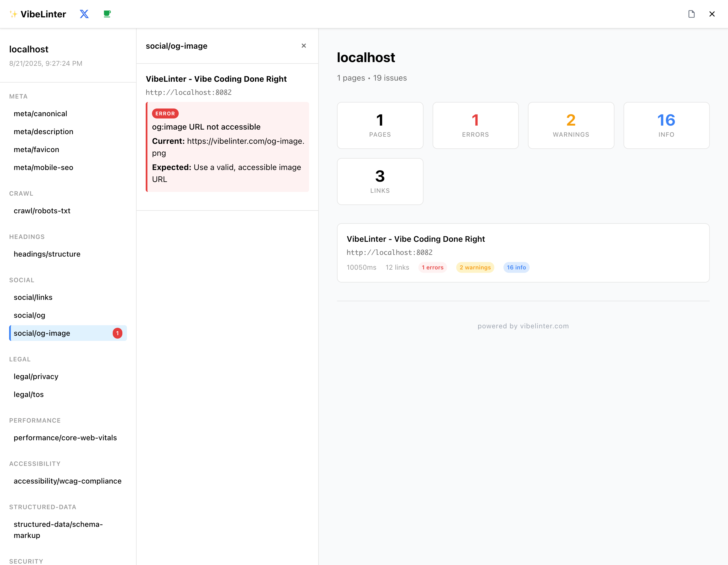Image resolution: width=728 pixels, height=565 pixels.
Task: Select meta/description rule
Action: pos(68,132)
